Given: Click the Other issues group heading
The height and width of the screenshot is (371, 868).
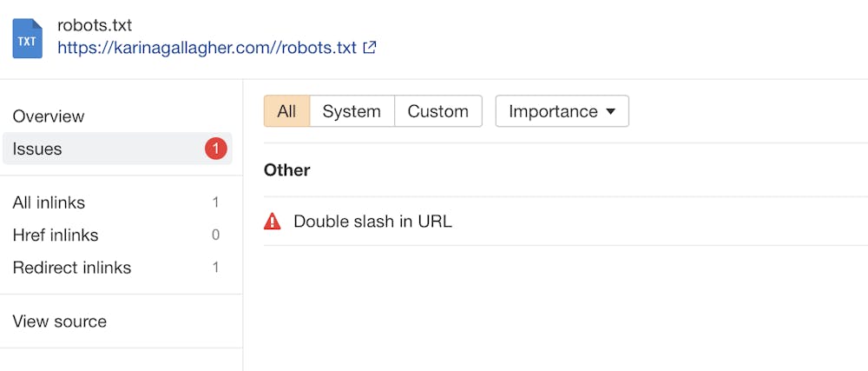Looking at the screenshot, I should (286, 170).
